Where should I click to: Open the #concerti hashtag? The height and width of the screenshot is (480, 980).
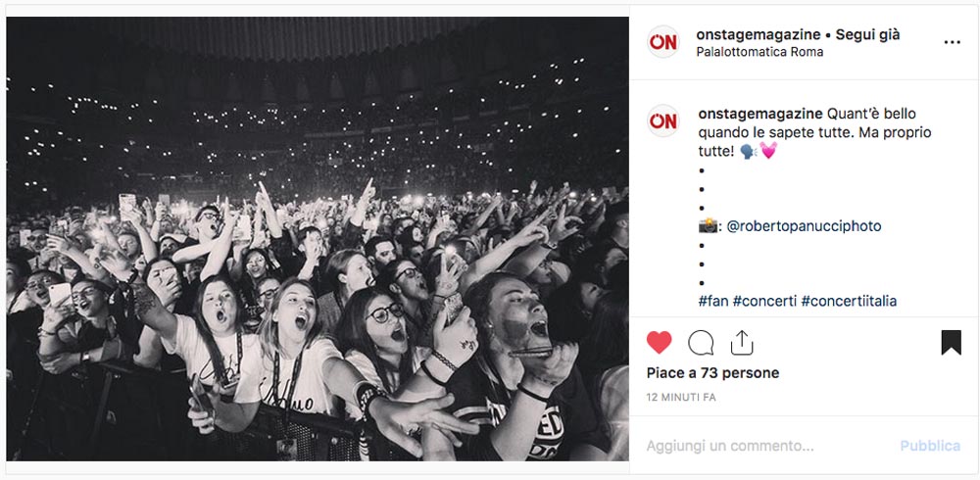click(x=764, y=302)
